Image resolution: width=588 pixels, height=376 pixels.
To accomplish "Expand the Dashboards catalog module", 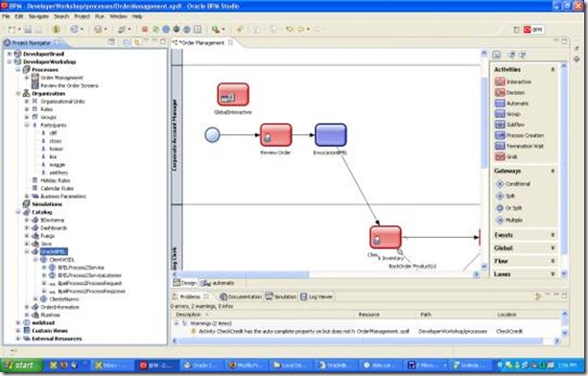I will click(x=27, y=228).
